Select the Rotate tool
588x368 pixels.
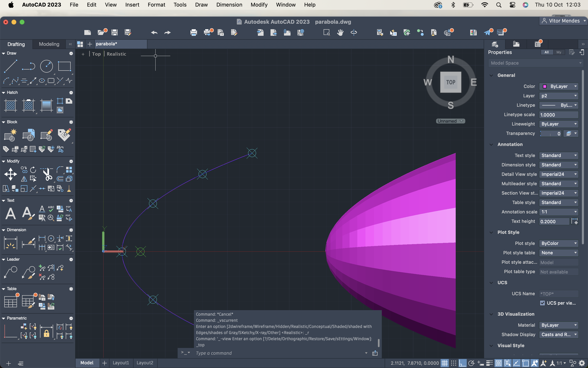coord(33,170)
